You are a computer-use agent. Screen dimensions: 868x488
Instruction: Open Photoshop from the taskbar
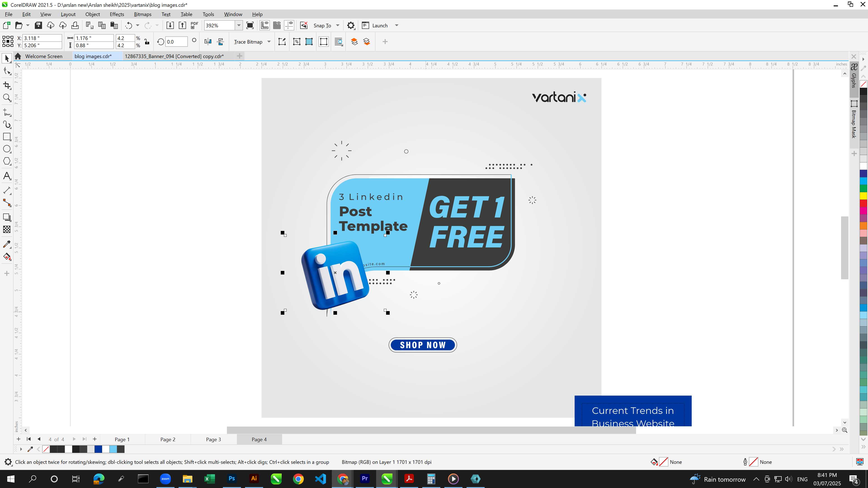point(232,479)
